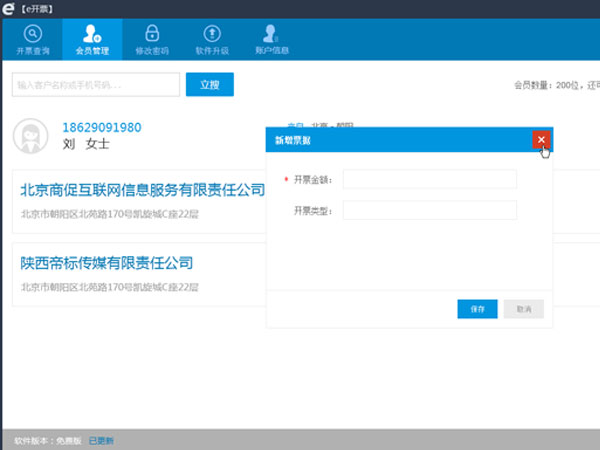Image resolution: width=600 pixels, height=450 pixels.
Task: Focus the customer name or phone search box
Action: click(96, 85)
